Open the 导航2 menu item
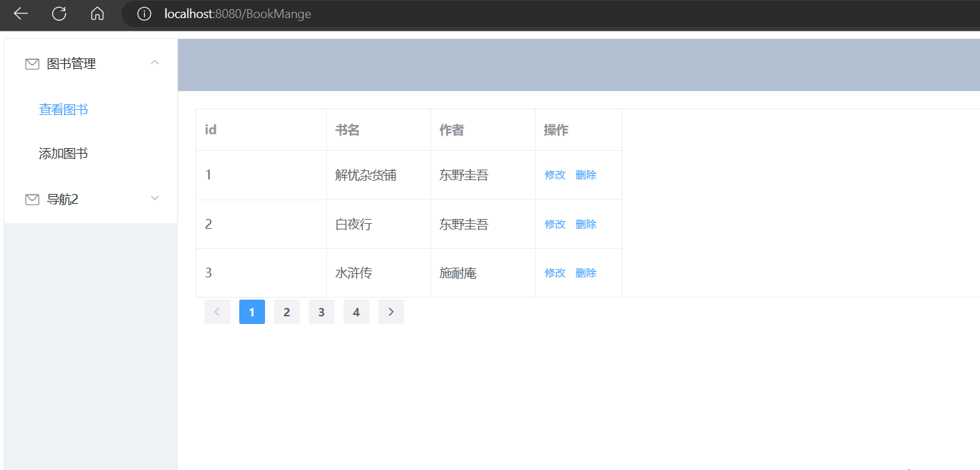This screenshot has height=470, width=980. (x=90, y=200)
